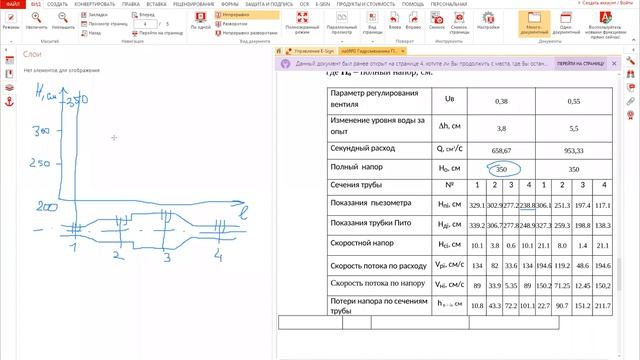
Task: Open Вид страницы page view options
Action: 372,22
